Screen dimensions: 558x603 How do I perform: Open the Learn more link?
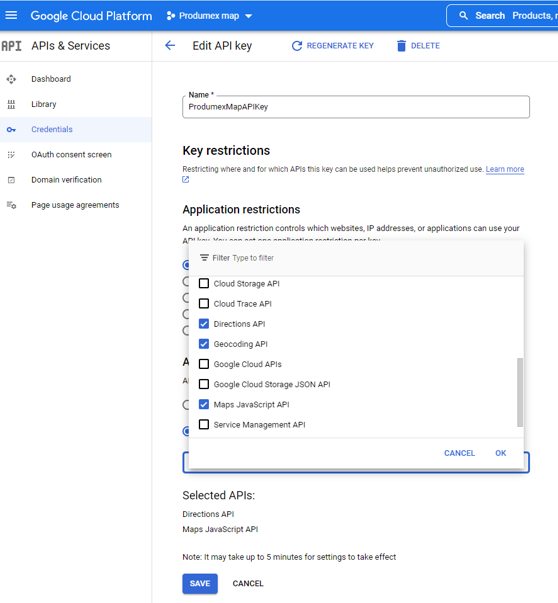505,169
